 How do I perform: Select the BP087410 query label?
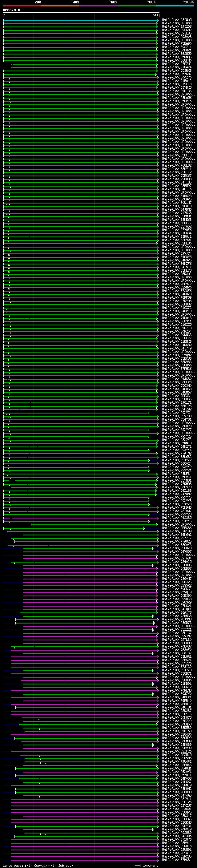(x=11, y=10)
